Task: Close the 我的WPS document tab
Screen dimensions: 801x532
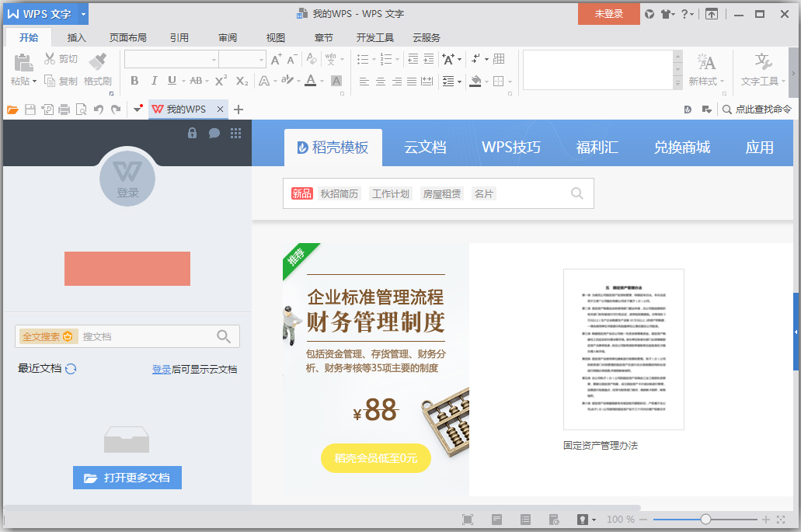Action: 220,110
